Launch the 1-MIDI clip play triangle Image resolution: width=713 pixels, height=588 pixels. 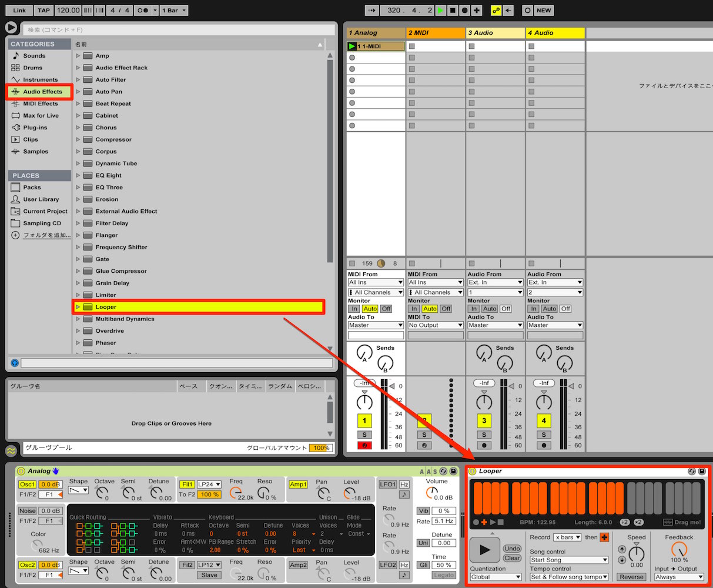point(352,46)
